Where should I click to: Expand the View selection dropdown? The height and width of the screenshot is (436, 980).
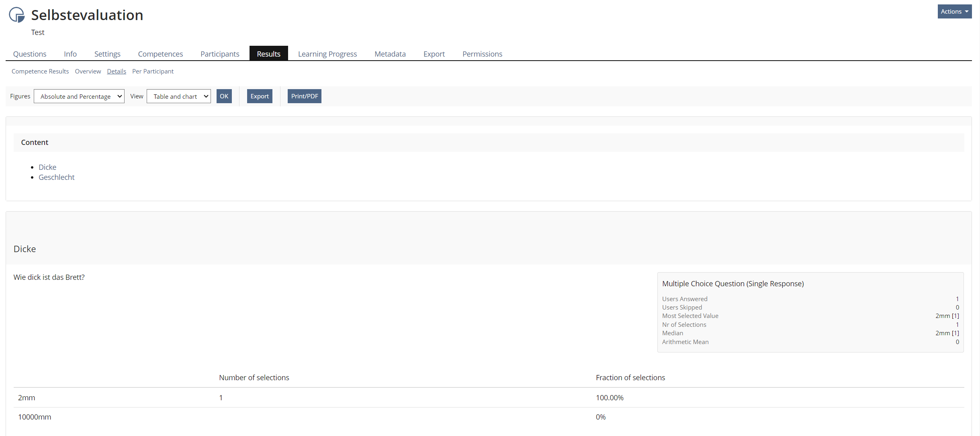tap(179, 96)
